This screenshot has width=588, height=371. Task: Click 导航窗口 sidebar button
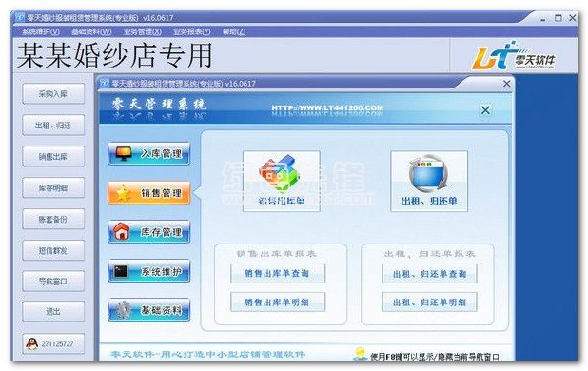coord(53,281)
